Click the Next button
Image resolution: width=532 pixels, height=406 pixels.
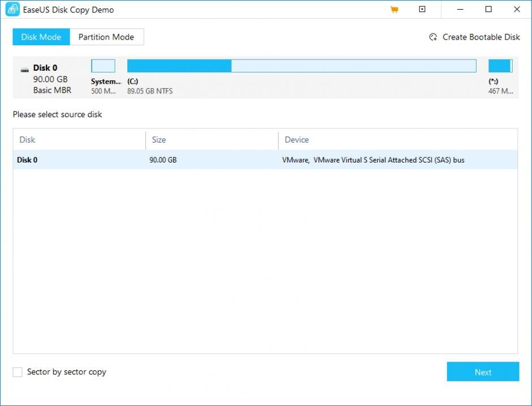point(483,371)
